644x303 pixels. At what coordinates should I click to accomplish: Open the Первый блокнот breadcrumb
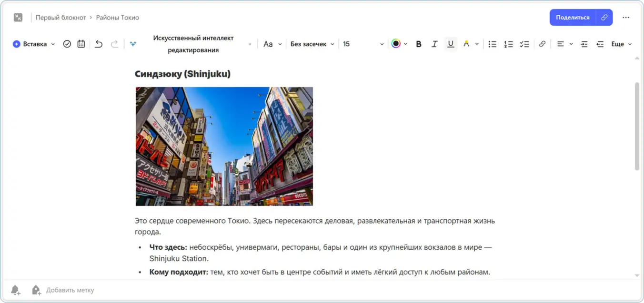[x=60, y=17]
